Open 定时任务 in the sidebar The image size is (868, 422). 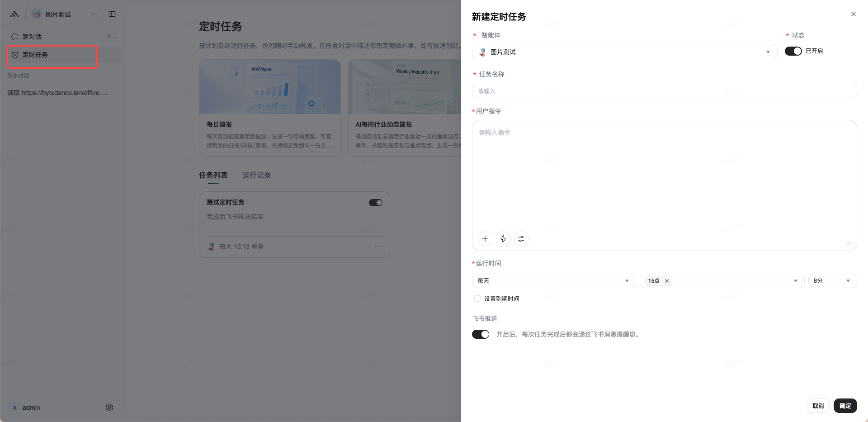(64, 55)
